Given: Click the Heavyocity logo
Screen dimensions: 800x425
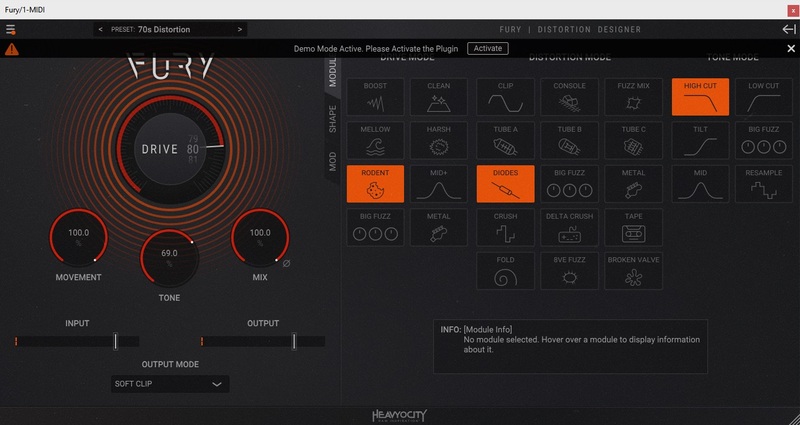Looking at the screenshot, I should coord(399,415).
